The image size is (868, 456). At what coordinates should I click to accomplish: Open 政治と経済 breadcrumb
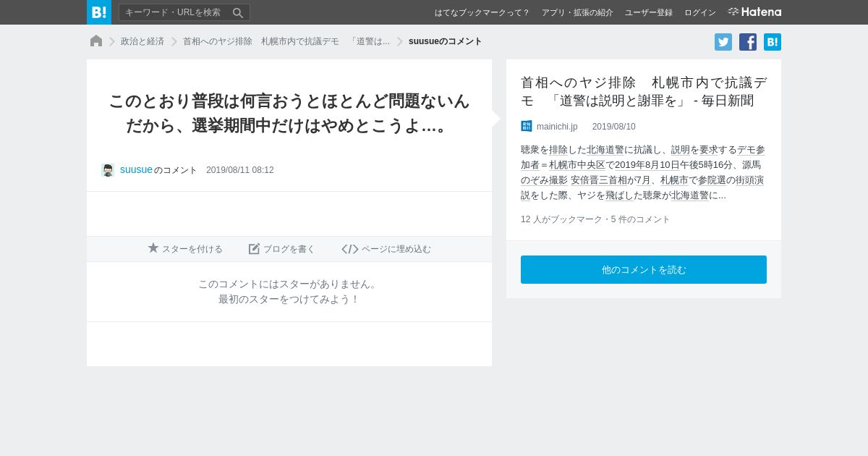pyautogui.click(x=142, y=41)
